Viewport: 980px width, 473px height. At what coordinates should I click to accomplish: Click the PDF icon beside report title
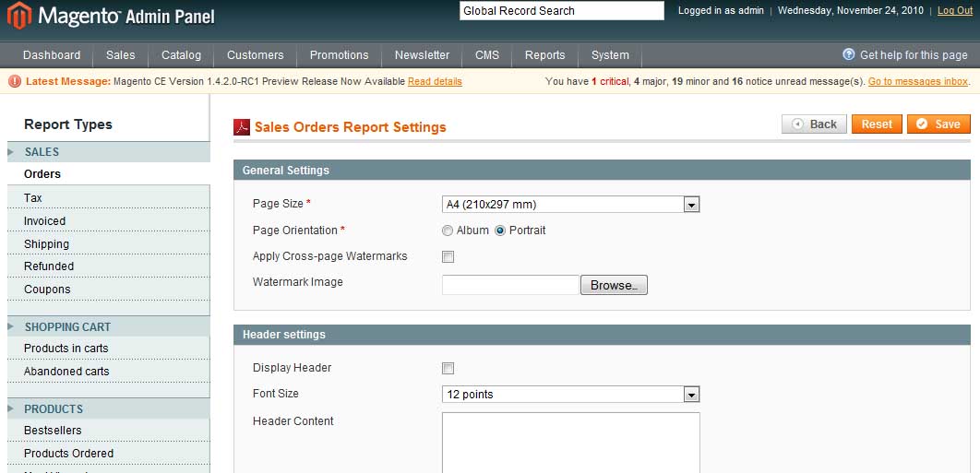242,127
